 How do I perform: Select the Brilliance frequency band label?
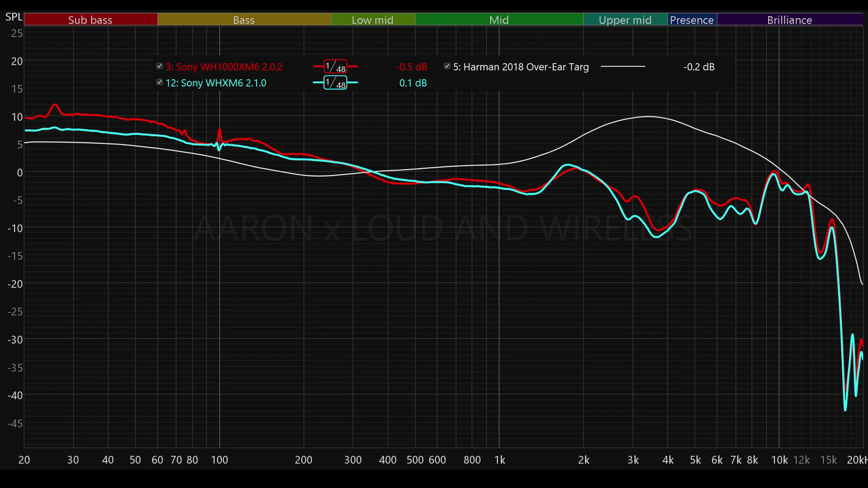(790, 20)
